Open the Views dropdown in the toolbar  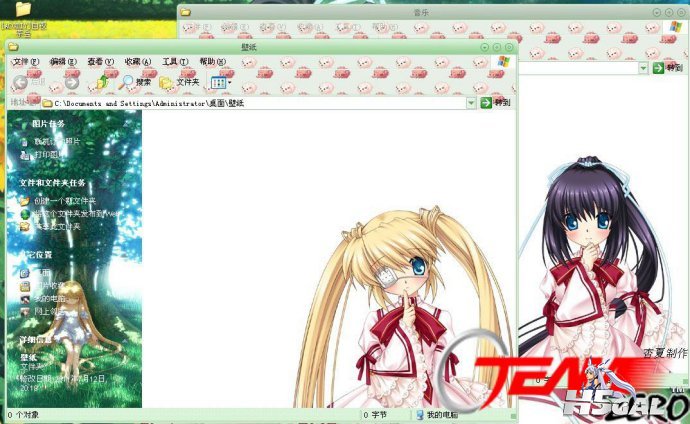click(x=221, y=82)
